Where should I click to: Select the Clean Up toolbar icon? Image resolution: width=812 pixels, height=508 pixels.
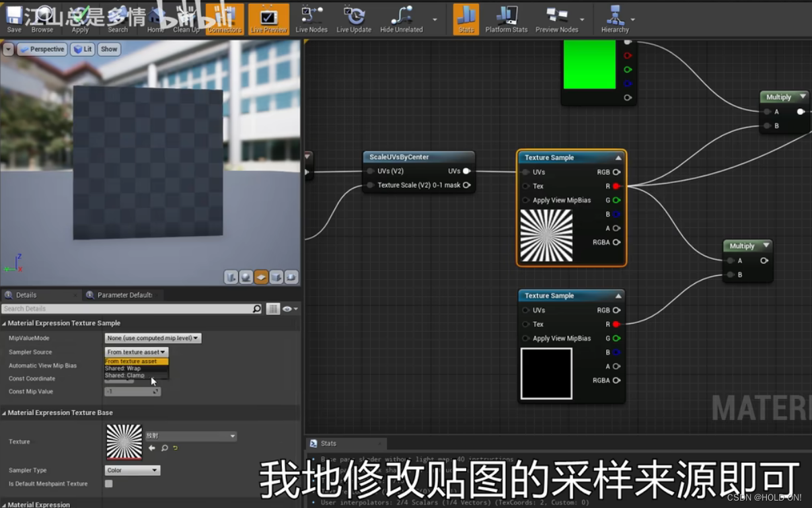click(x=186, y=19)
